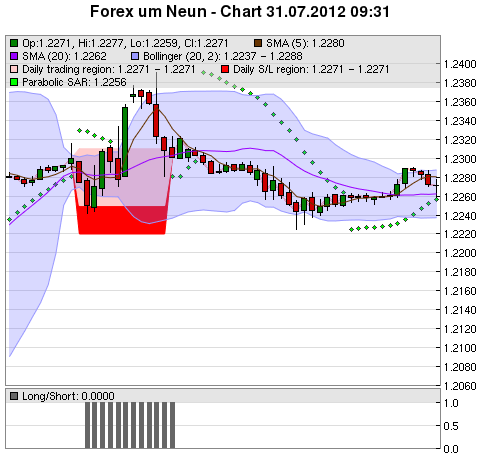Viewport: 480px width, 457px height.
Task: Click the 1.2080 price axis label
Action: 460,367
